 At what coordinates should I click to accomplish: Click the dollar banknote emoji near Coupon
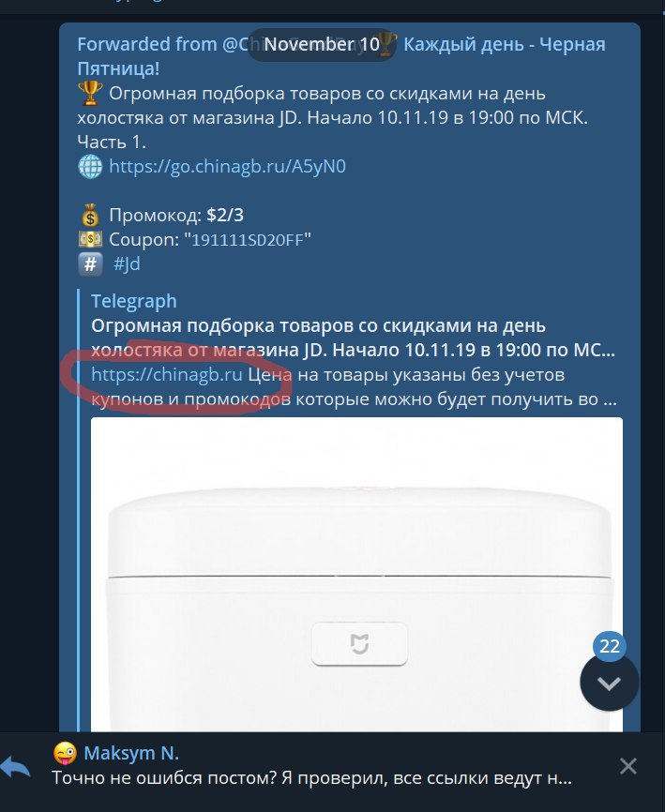(x=90, y=240)
